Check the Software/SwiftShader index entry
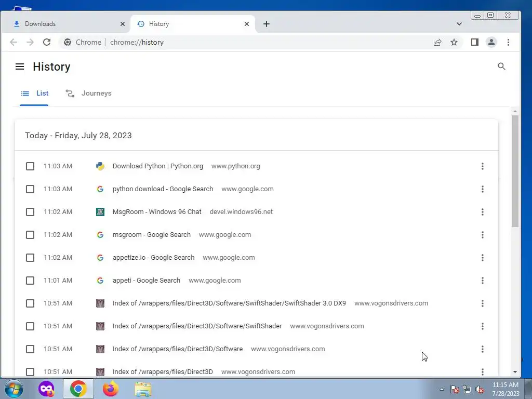 pyautogui.click(x=30, y=326)
